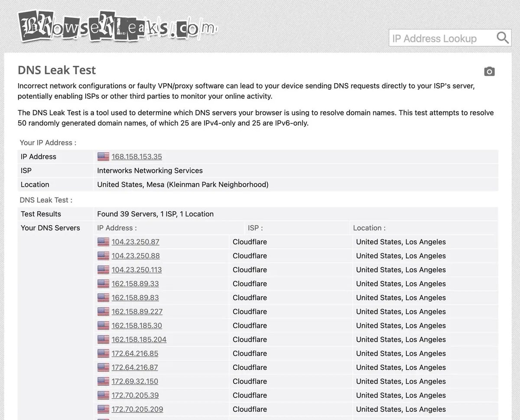Viewport: 520px width, 420px height.
Task: Open the 168.158.153.35 IP address link
Action: coord(136,157)
